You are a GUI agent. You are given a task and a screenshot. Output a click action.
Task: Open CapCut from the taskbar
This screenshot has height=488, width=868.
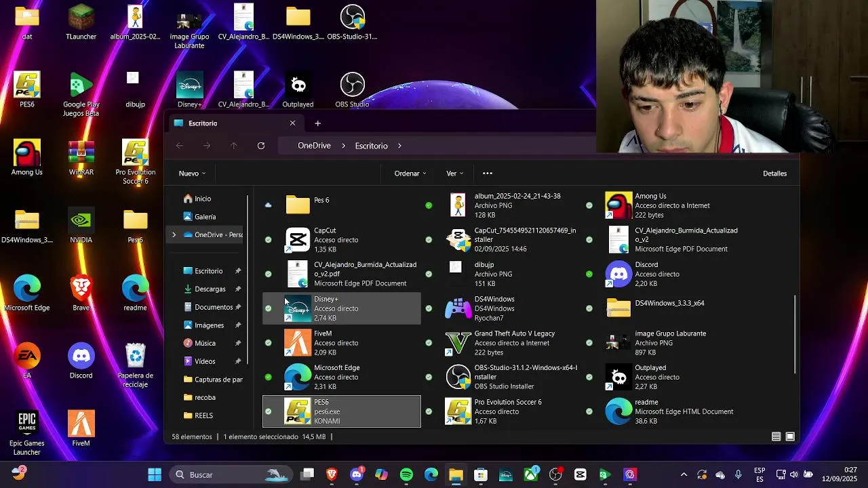(580, 474)
